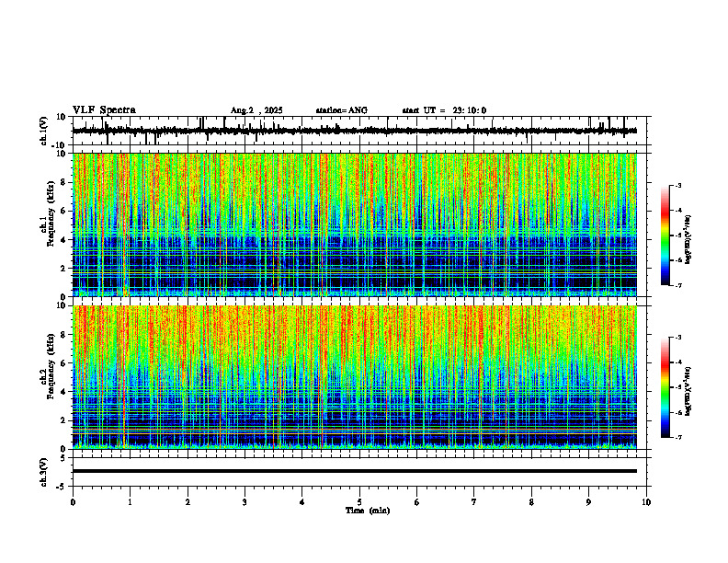Click the ch.1 voltage waveform trace
728x563 pixels.
click(354, 131)
